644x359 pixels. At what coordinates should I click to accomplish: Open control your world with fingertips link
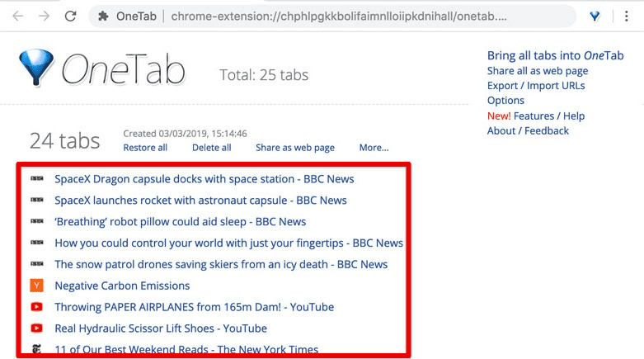[228, 243]
